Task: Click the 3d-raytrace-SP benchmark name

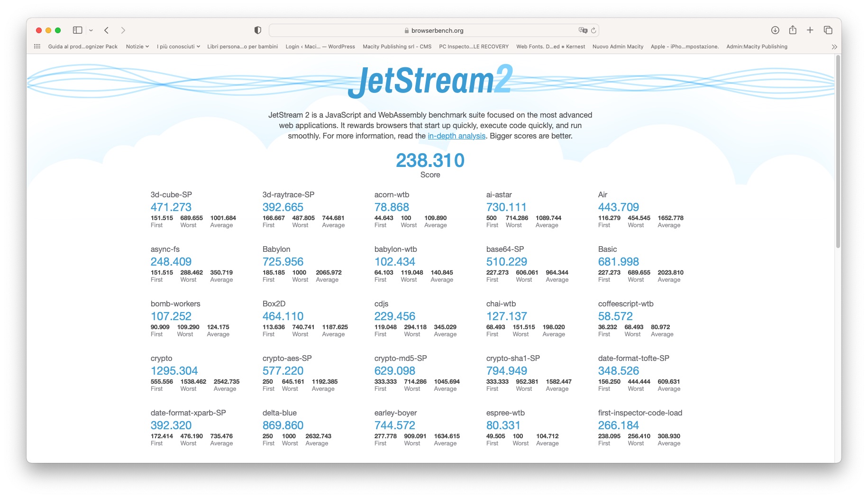Action: pos(288,195)
